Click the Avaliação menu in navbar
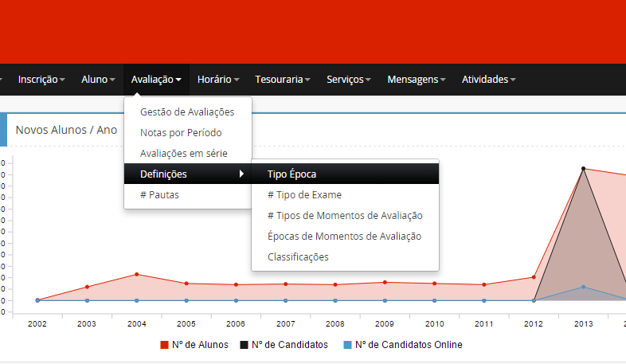 pos(156,80)
